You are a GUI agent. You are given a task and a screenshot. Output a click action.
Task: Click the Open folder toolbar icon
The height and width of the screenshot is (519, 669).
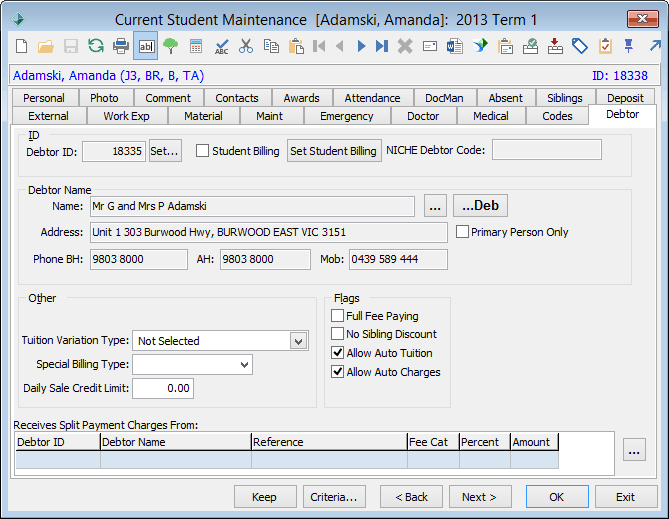(46, 46)
